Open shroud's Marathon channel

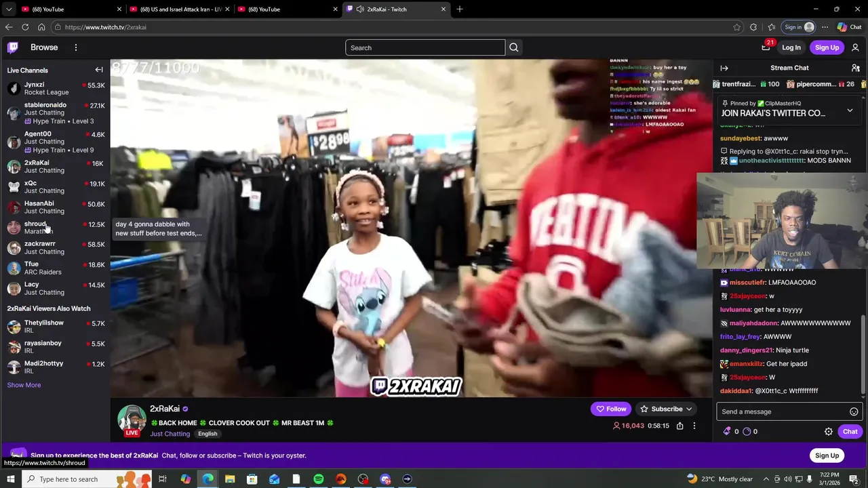pyautogui.click(x=56, y=228)
